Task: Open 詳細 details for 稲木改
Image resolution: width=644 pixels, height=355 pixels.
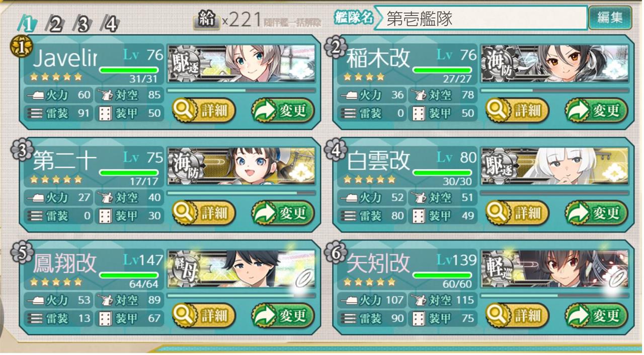Action: click(x=517, y=111)
